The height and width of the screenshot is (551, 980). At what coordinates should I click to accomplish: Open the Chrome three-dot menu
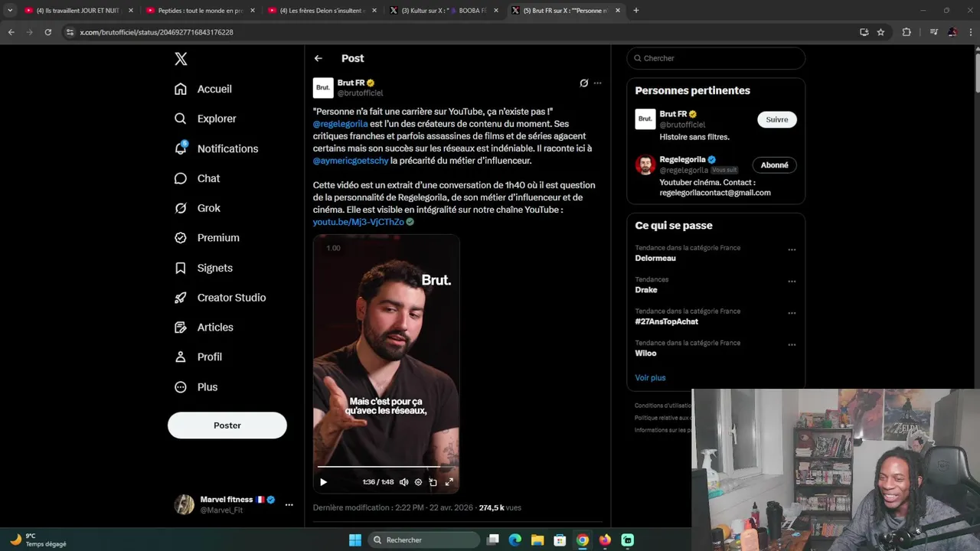[970, 32]
